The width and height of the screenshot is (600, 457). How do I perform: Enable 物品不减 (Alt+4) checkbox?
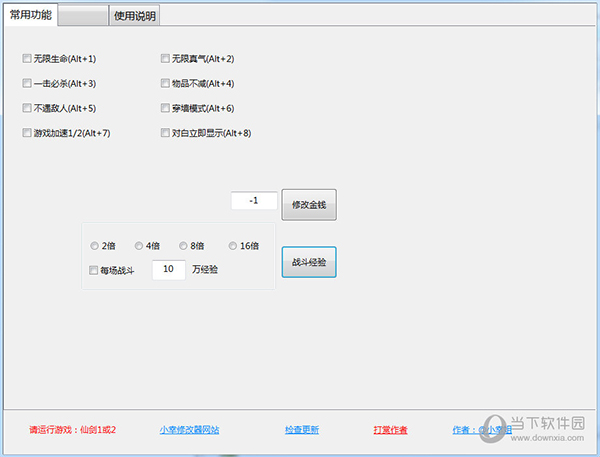point(165,83)
